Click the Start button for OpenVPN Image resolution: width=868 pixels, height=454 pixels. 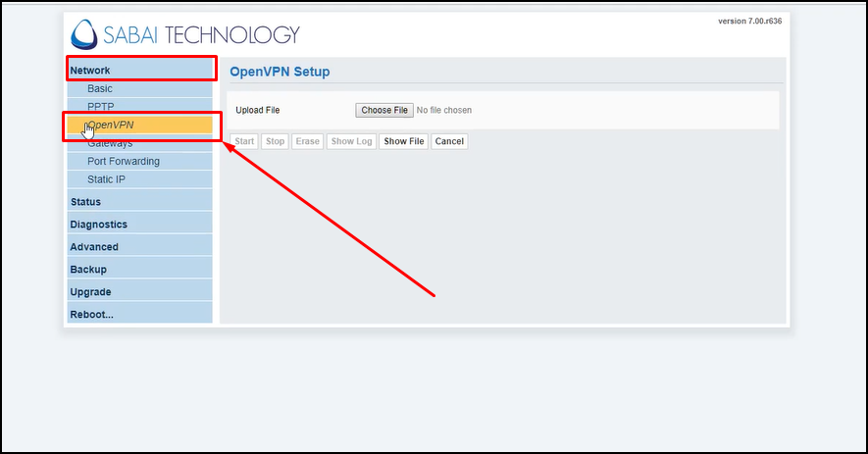point(244,141)
